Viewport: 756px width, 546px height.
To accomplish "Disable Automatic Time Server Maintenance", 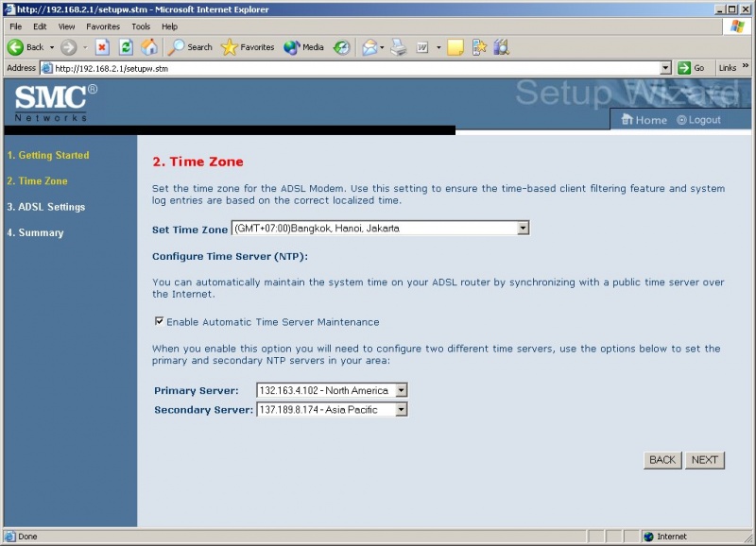I will click(x=161, y=321).
